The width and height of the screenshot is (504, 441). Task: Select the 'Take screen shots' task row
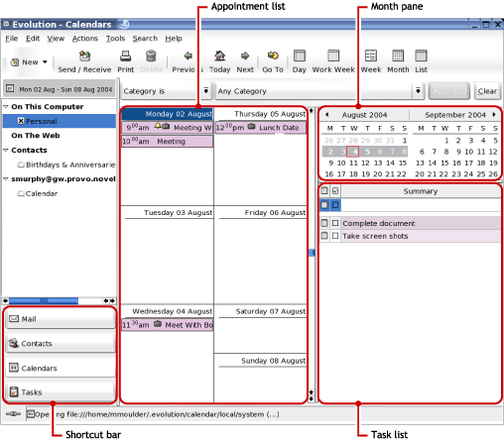(421, 236)
